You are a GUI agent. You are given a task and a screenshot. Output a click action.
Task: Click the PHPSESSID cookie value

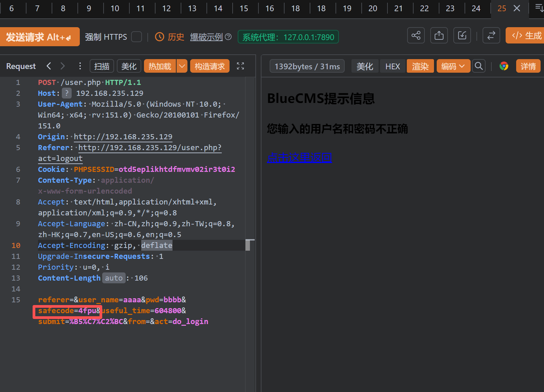click(x=177, y=169)
